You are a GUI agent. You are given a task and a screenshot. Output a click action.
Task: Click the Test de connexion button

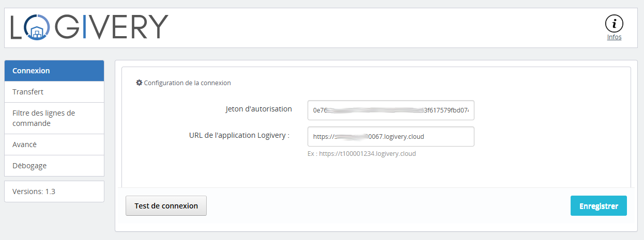coord(166,206)
